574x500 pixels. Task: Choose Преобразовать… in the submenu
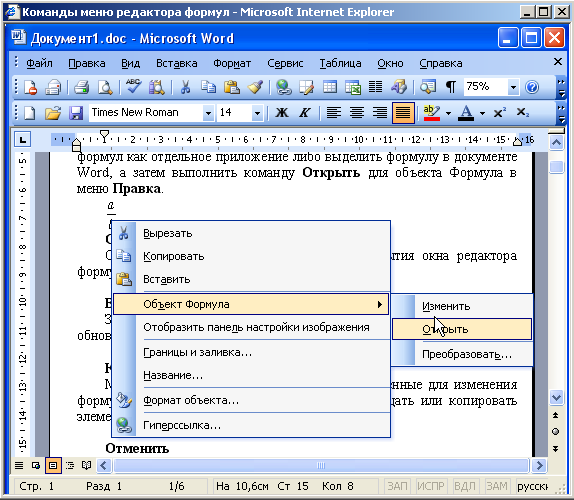462,354
